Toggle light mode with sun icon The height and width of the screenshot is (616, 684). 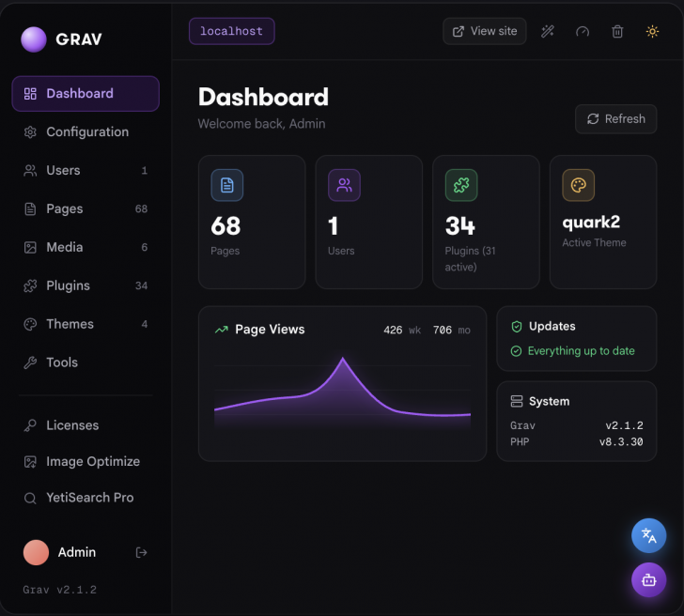pyautogui.click(x=652, y=31)
